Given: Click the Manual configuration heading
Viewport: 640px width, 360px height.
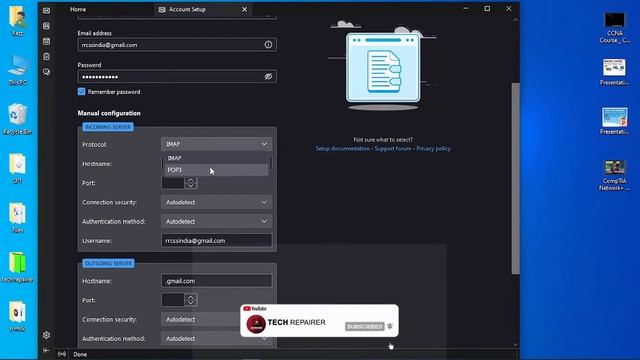Looking at the screenshot, I should click(x=109, y=113).
